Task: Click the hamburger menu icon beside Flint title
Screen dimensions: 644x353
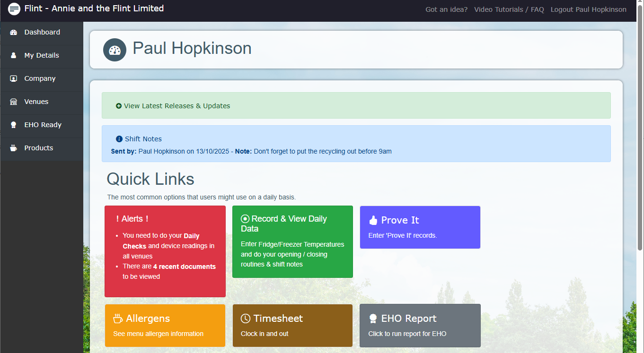Action: click(x=14, y=9)
